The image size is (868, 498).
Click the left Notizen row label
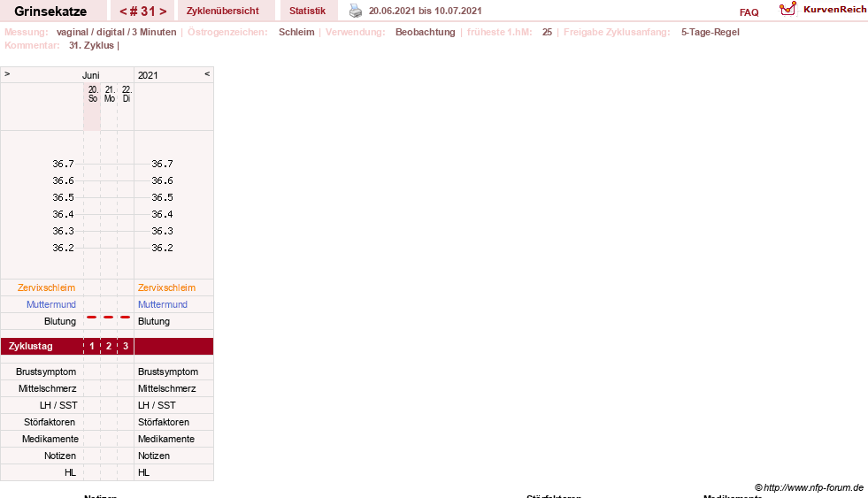60,456
